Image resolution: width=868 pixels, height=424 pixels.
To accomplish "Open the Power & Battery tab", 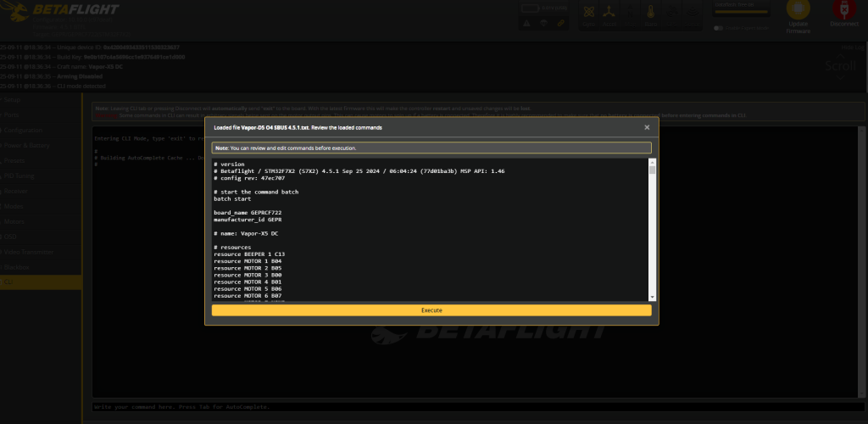I will point(41,146).
